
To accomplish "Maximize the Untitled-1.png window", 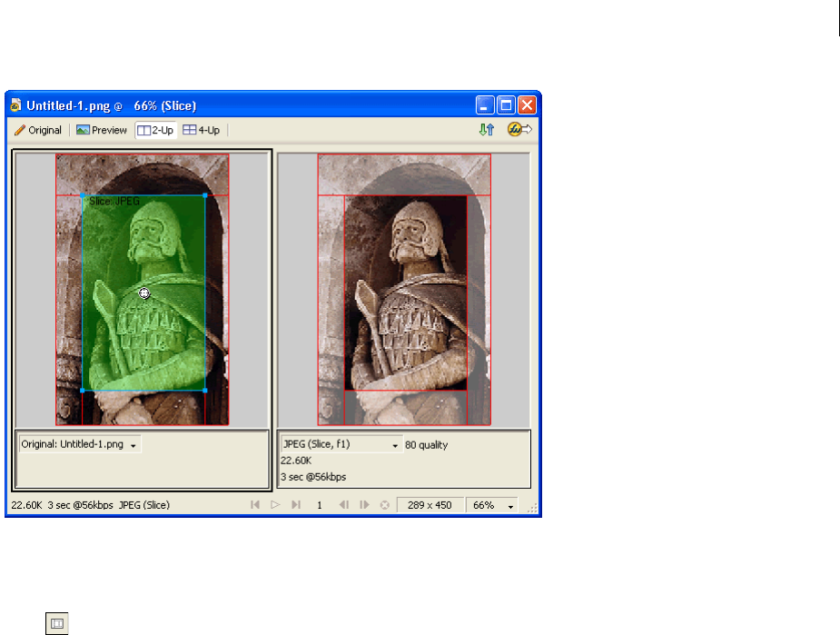I will [506, 105].
